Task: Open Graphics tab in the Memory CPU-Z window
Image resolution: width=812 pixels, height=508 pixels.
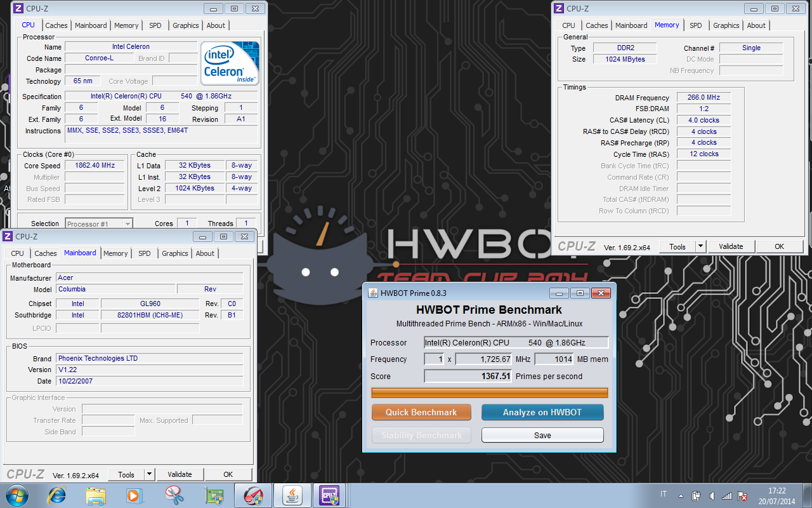Action: pyautogui.click(x=726, y=25)
